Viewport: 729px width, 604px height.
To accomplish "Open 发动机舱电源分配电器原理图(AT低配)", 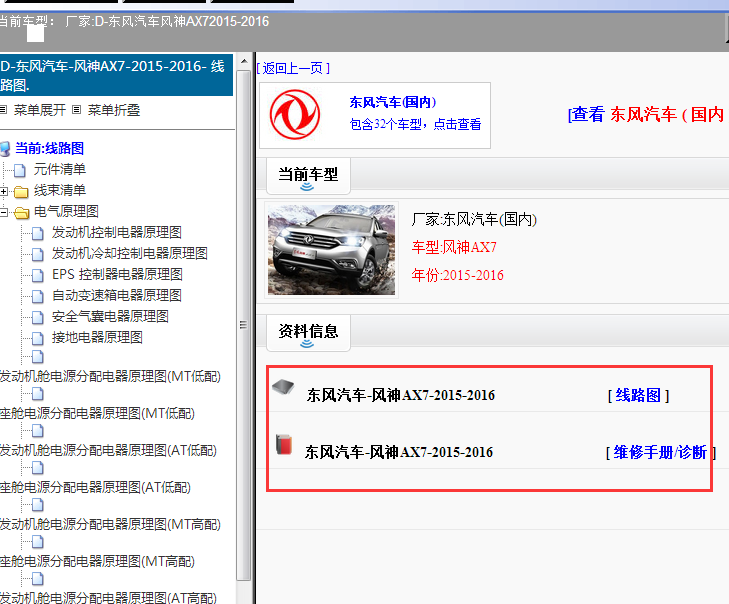I will point(108,450).
